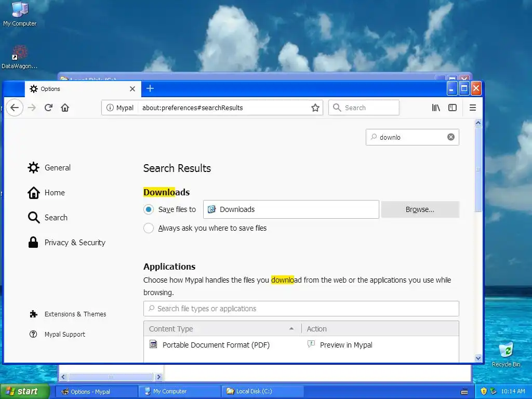532x399 pixels.
Task: Select Portable Document Format (PDF) row
Action: point(301,345)
